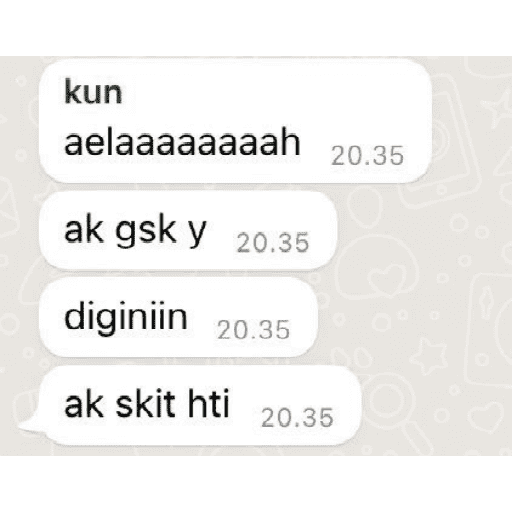This screenshot has width=512, height=512.
Task: Click the word "hti" in last message
Action: point(209,404)
